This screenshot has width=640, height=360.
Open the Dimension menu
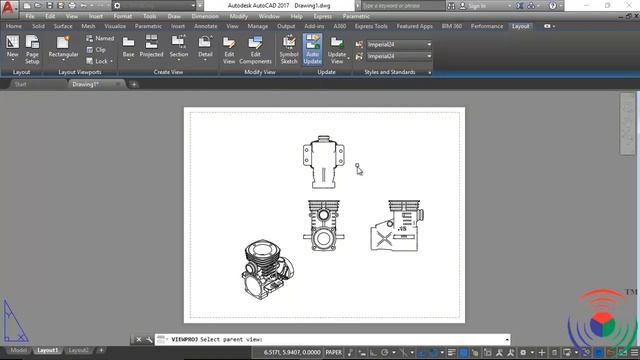coord(205,16)
